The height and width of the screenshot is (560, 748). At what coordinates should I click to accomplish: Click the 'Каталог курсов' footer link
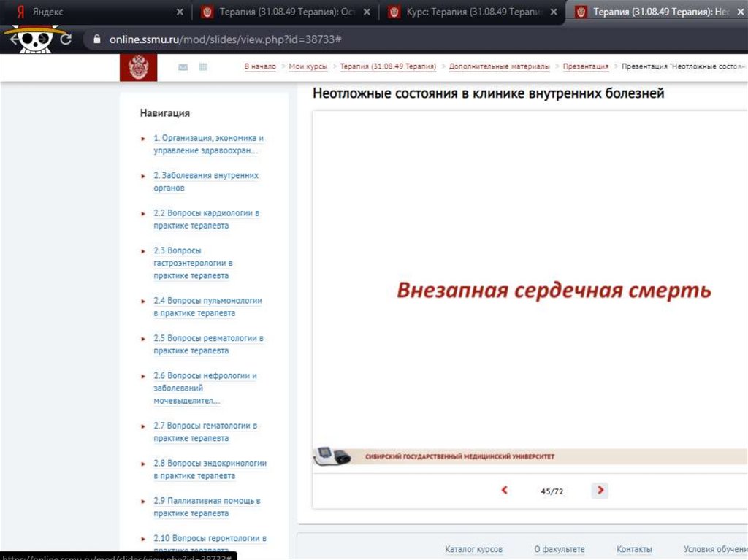point(473,549)
